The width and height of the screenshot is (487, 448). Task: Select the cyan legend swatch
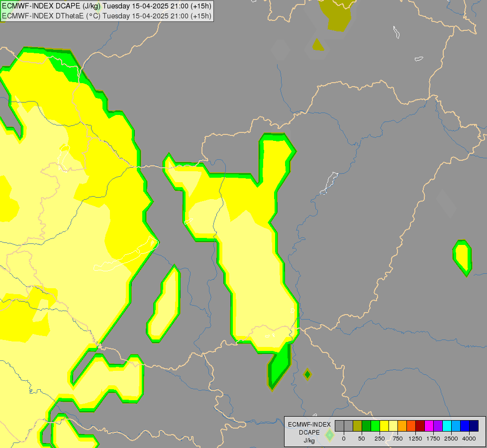pos(447,426)
